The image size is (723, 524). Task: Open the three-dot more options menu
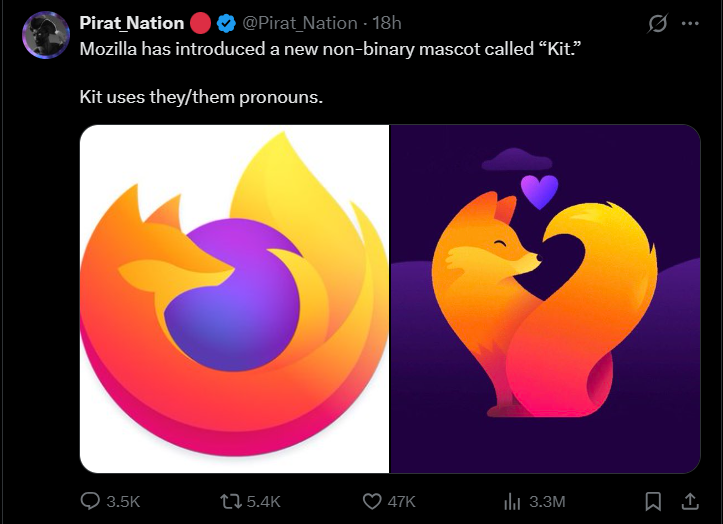click(x=690, y=23)
